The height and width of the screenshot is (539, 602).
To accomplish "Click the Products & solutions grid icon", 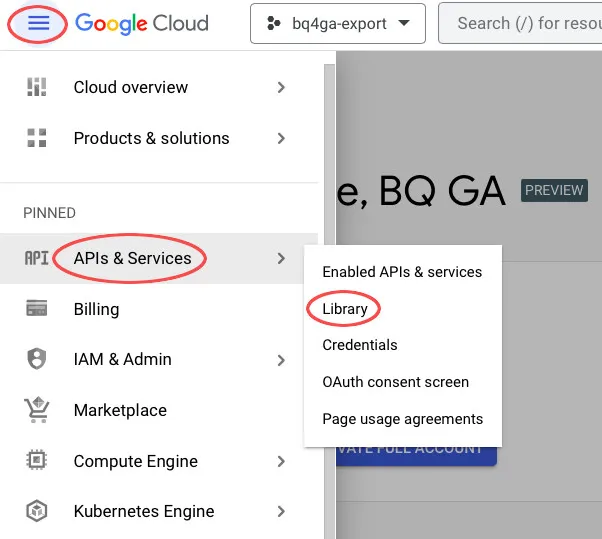I will coord(37,138).
